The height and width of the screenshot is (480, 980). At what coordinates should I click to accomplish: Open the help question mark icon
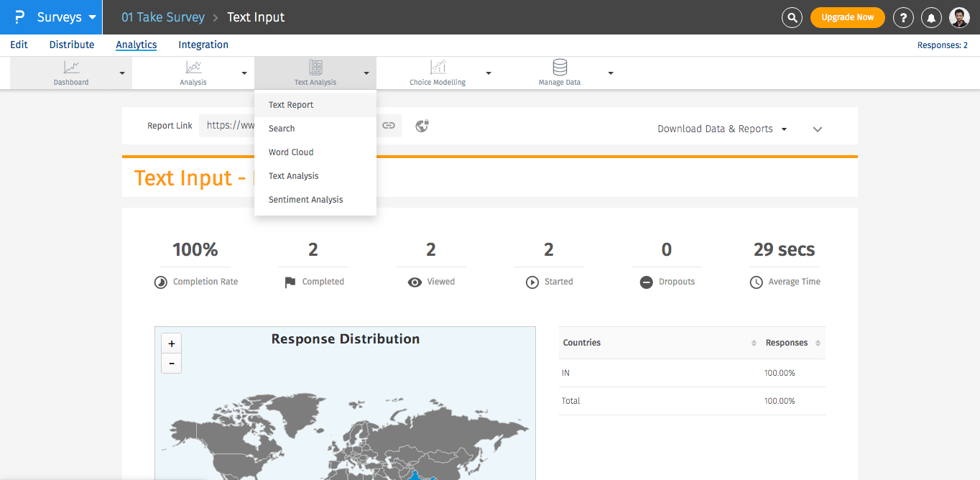click(903, 17)
